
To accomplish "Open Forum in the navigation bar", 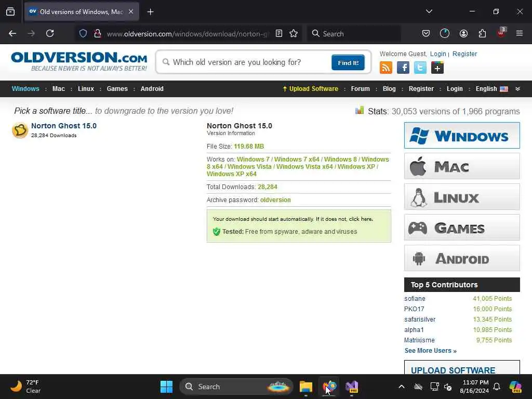I will (361, 89).
